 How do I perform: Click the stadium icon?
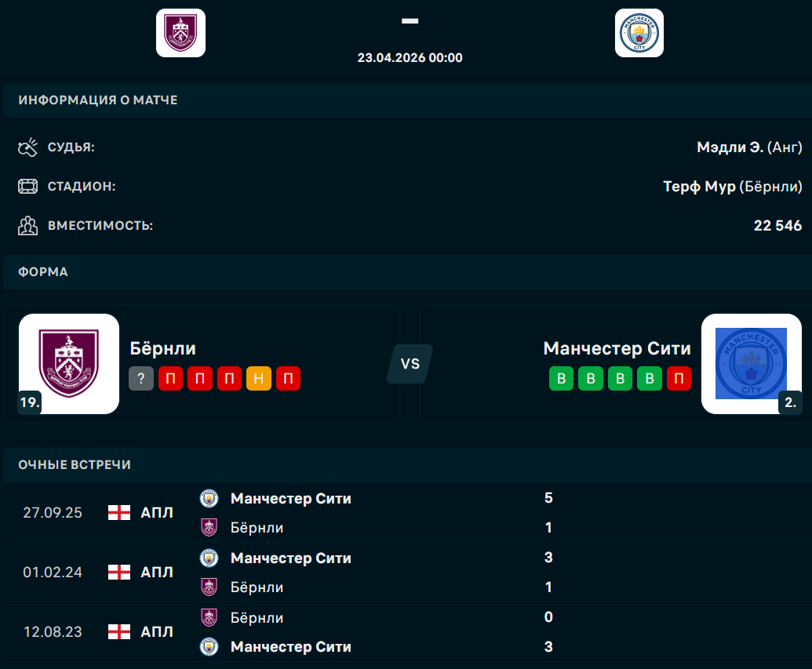point(28,187)
